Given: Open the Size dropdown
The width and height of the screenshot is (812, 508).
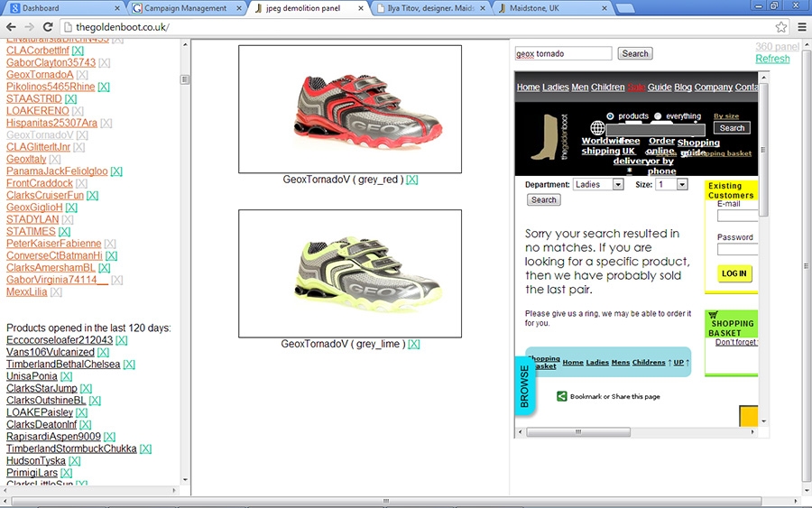Looking at the screenshot, I should (x=671, y=184).
